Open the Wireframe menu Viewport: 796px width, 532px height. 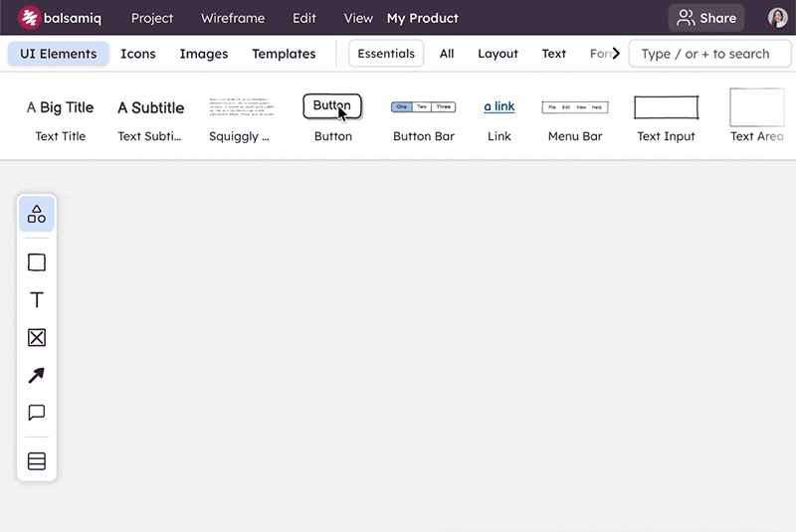[233, 18]
